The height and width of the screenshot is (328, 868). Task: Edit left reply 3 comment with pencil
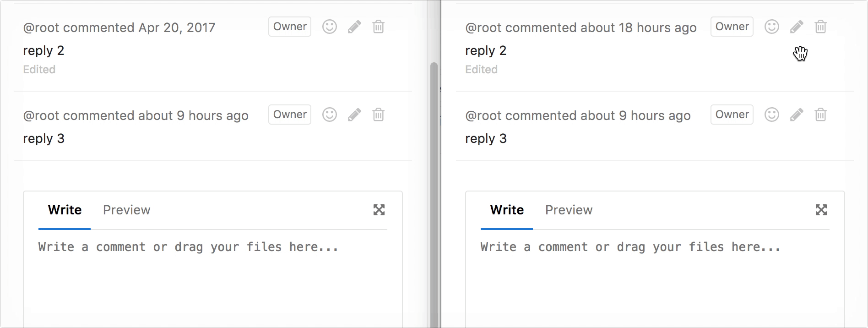tap(354, 115)
